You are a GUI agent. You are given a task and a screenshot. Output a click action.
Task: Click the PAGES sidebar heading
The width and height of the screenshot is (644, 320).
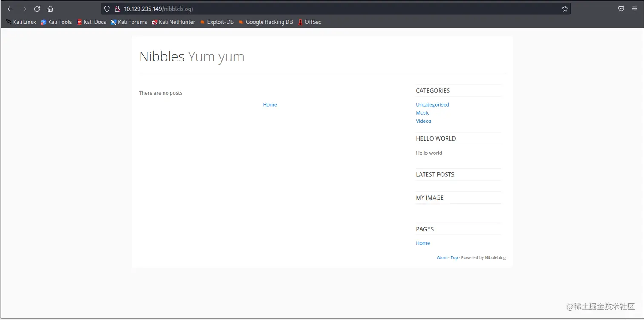[x=425, y=229]
